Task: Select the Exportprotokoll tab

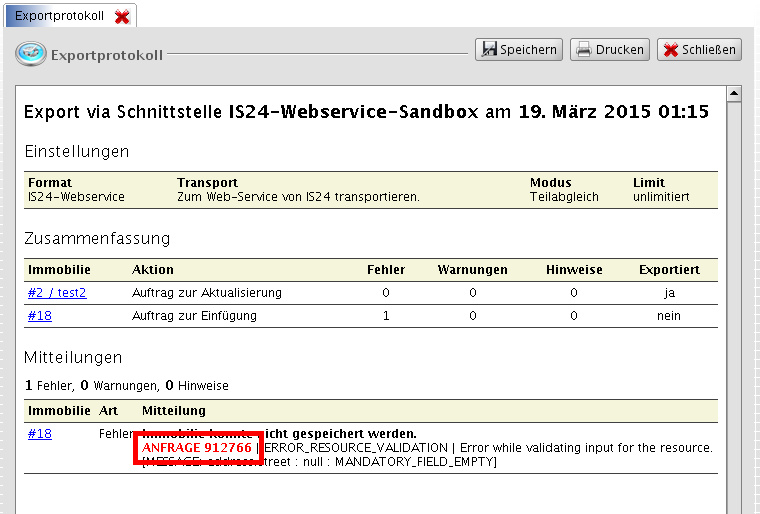Action: (x=58, y=17)
